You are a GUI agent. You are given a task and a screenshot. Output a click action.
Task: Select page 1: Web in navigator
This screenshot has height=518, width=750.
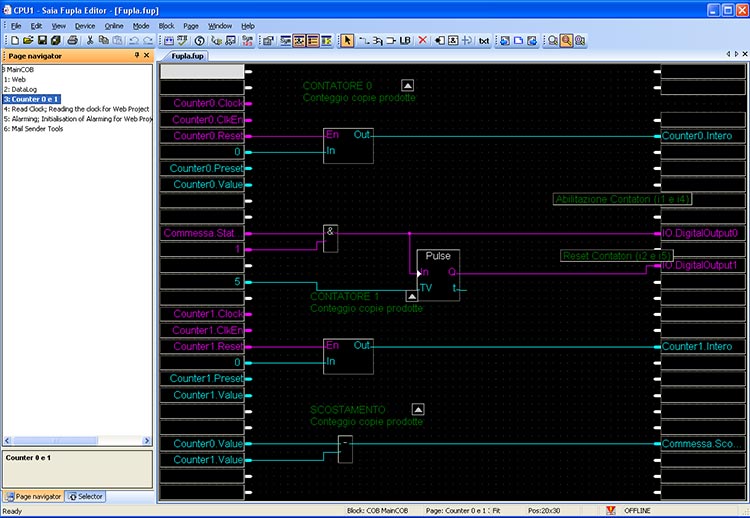click(x=15, y=79)
